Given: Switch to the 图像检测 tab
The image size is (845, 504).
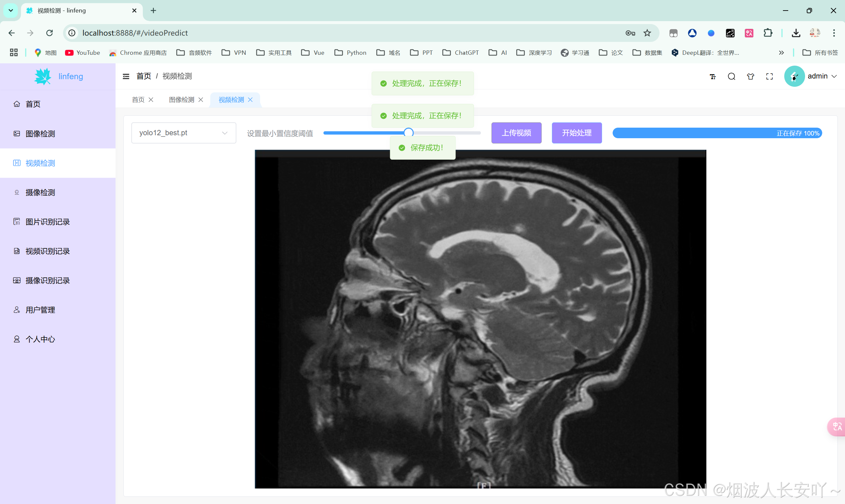Looking at the screenshot, I should (182, 100).
